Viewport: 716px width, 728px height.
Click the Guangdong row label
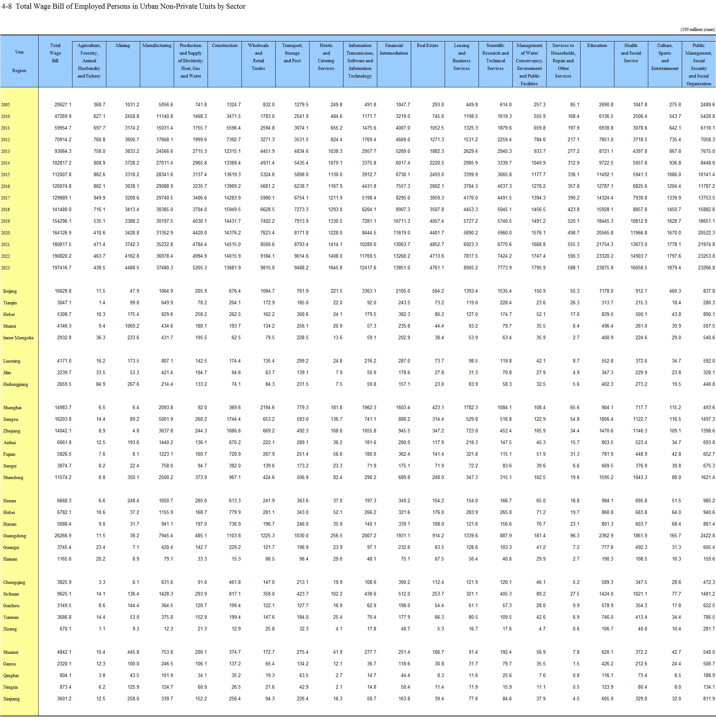pyautogui.click(x=15, y=536)
